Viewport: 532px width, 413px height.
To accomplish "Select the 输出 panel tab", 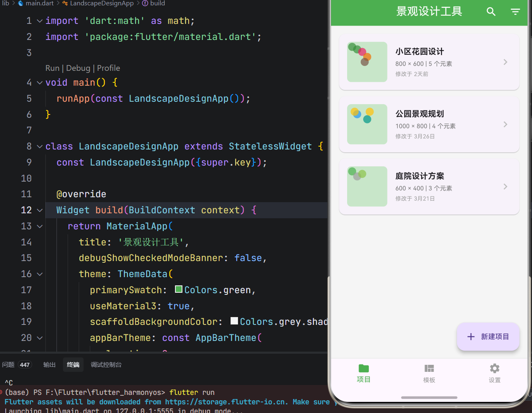I will pyautogui.click(x=49, y=364).
